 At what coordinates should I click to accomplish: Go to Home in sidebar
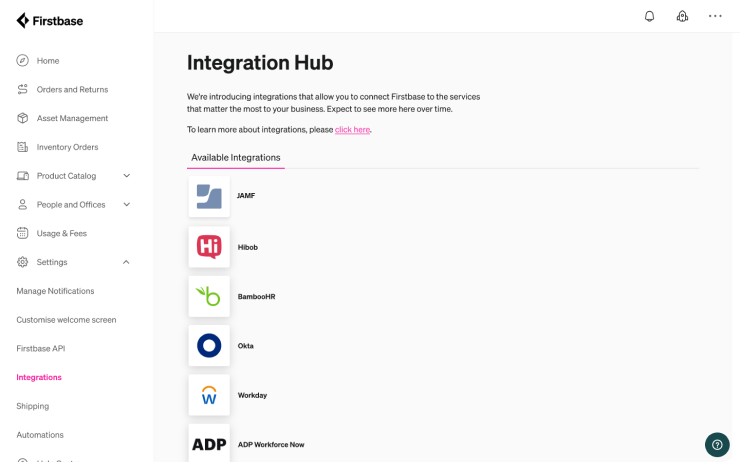click(48, 61)
